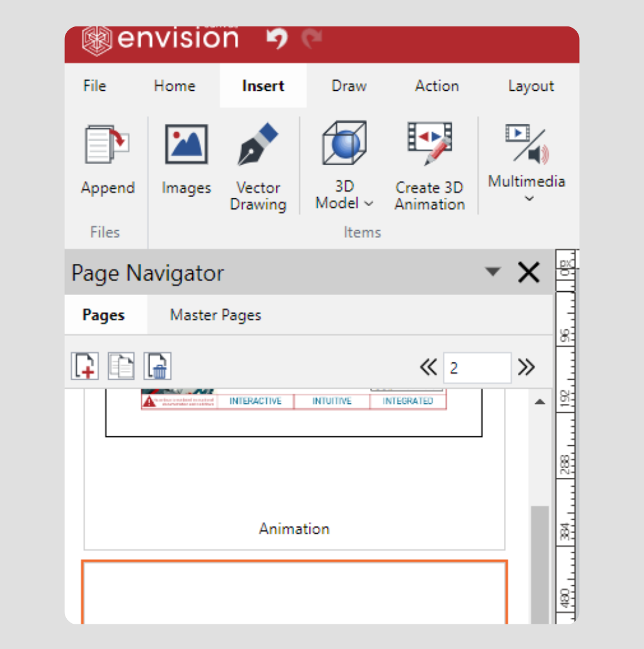The width and height of the screenshot is (644, 649).
Task: Click the scrollbar up arrow
Action: tap(539, 401)
